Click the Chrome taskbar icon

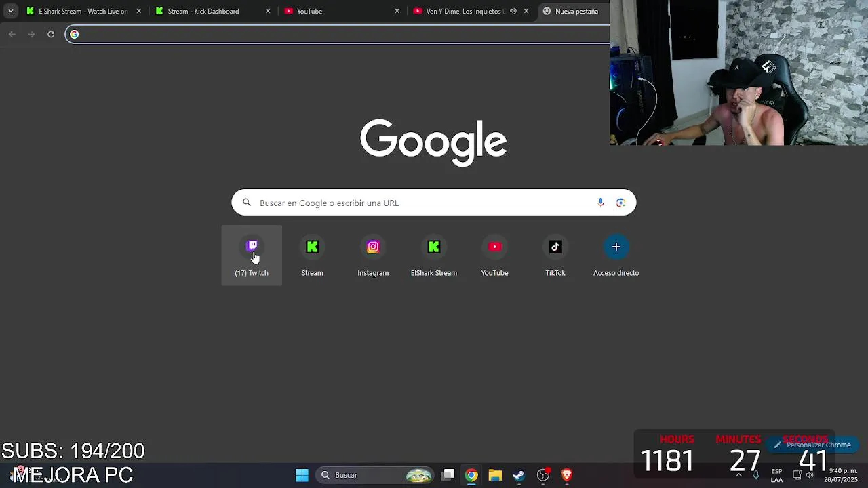click(x=471, y=475)
